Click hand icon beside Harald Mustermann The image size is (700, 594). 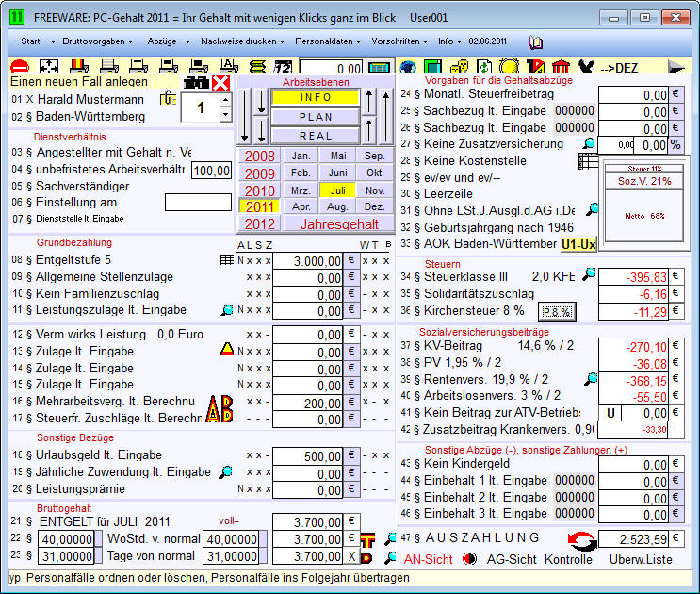(168, 98)
